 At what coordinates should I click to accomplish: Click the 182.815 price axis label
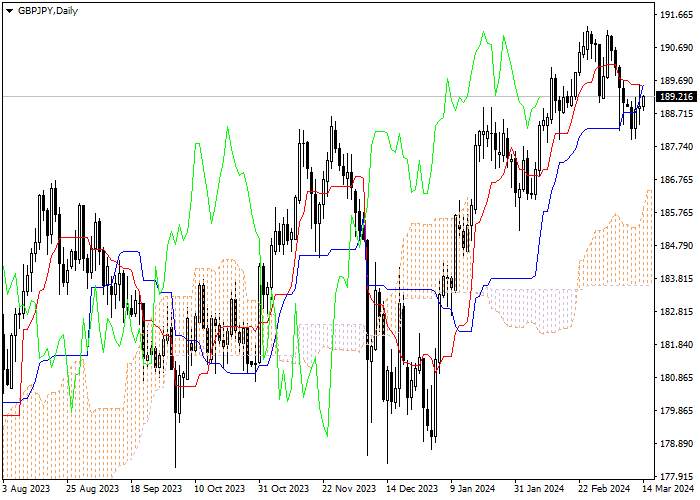[x=676, y=312]
